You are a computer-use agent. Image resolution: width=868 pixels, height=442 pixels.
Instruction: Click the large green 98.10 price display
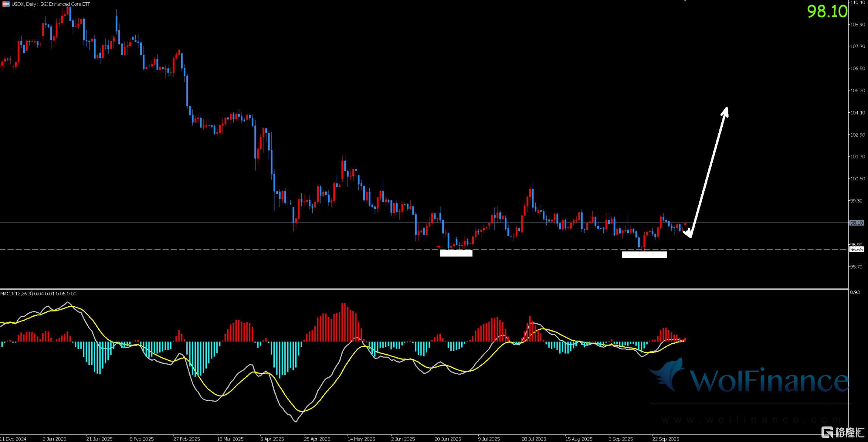click(x=827, y=12)
